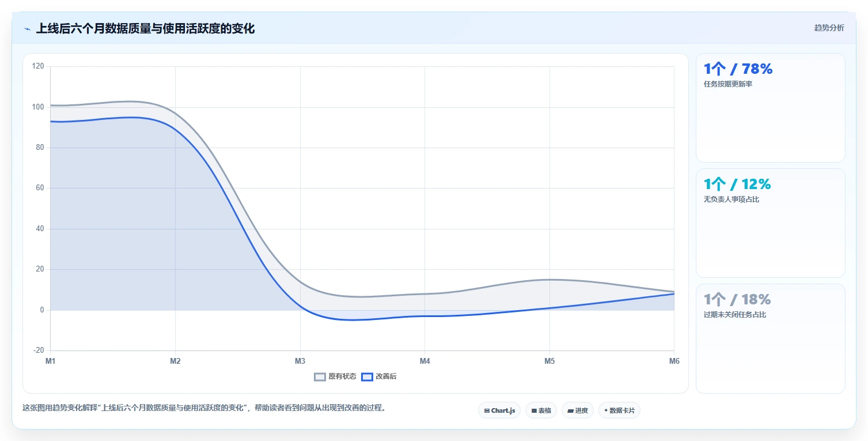Open the 过期未关闭任务占比 18% card
This screenshot has height=441, width=868.
771,338
